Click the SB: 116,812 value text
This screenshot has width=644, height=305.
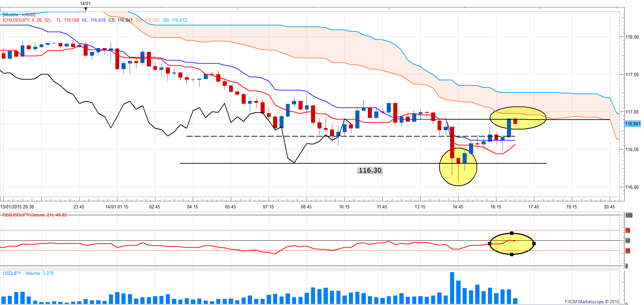click(175, 20)
